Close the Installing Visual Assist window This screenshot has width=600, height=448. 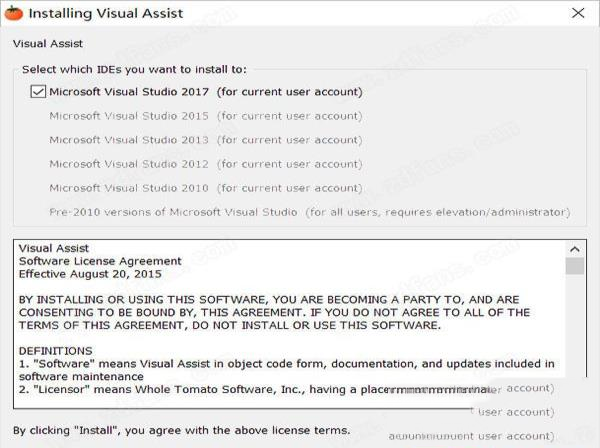[578, 14]
